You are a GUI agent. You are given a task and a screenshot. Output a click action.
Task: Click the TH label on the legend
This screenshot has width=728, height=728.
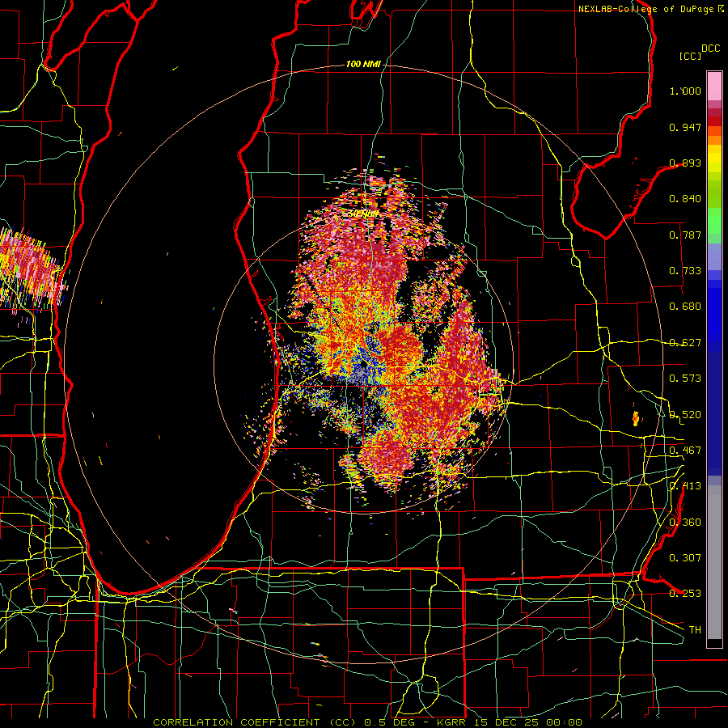click(x=695, y=630)
